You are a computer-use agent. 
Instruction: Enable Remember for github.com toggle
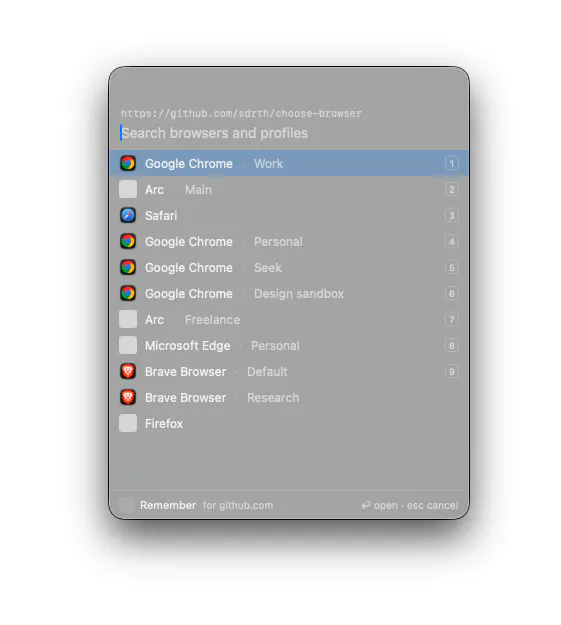[x=127, y=505]
